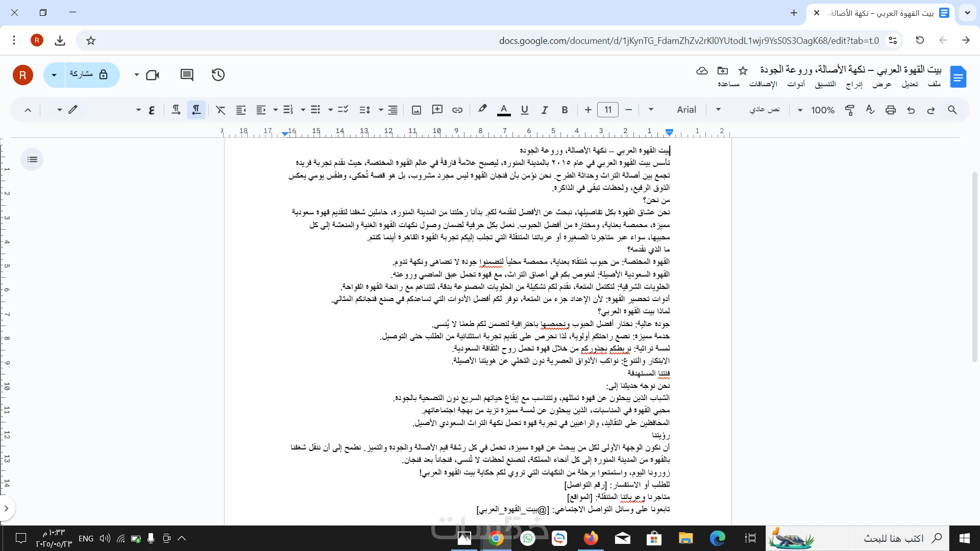Open the Arial font dropdown
Viewport: 980px width, 551px height.
tap(685, 110)
